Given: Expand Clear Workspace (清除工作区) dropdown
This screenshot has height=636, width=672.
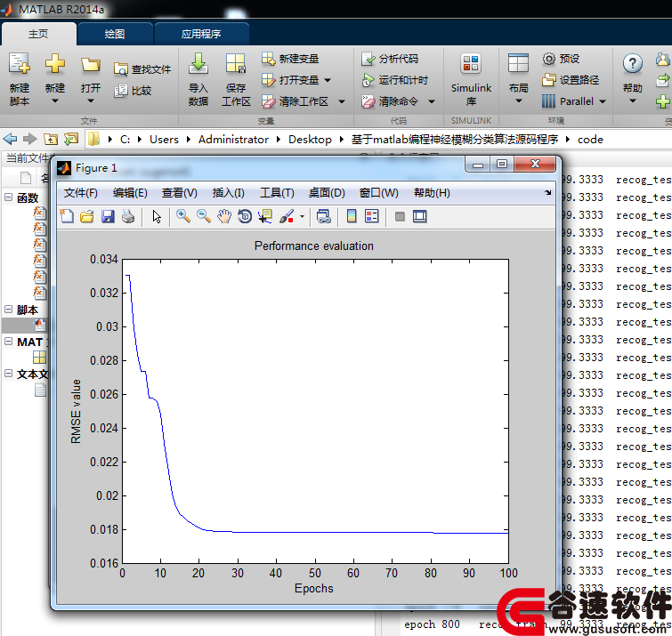Looking at the screenshot, I should (x=342, y=101).
